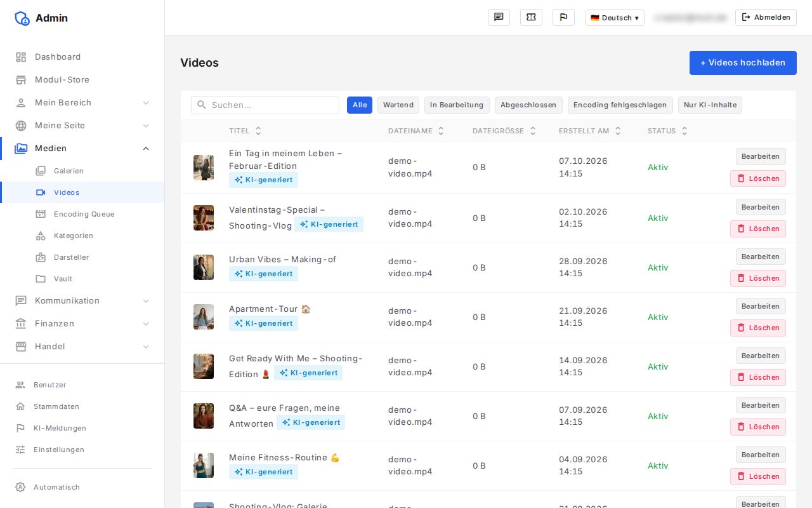
Task: Open the Darsteller section
Action: pyautogui.click(x=82, y=257)
